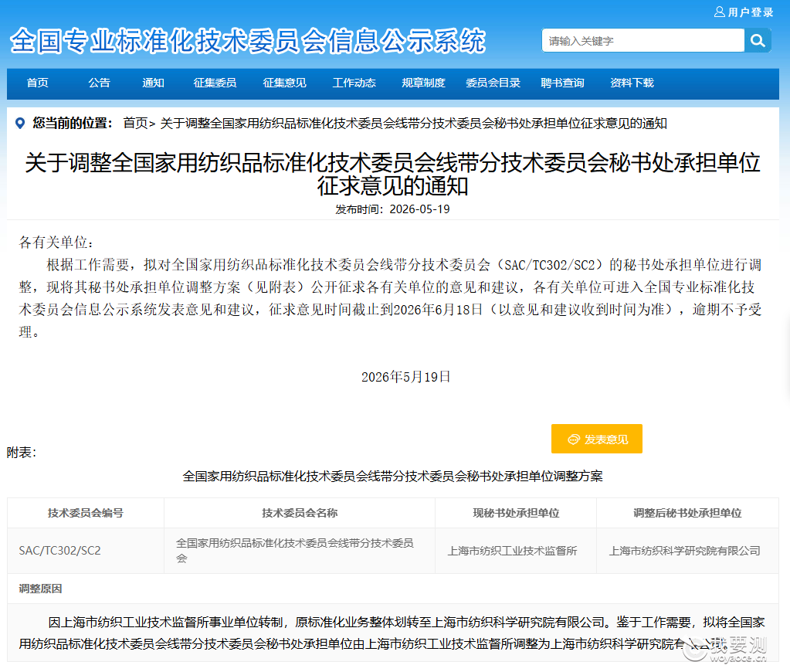Open the 征集意见 menu item
Screen dimensions: 790x672
pyautogui.click(x=285, y=83)
